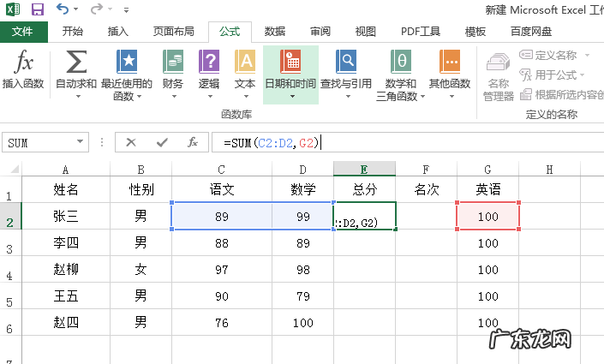
Task: Open the File tab
Action: coord(23,32)
